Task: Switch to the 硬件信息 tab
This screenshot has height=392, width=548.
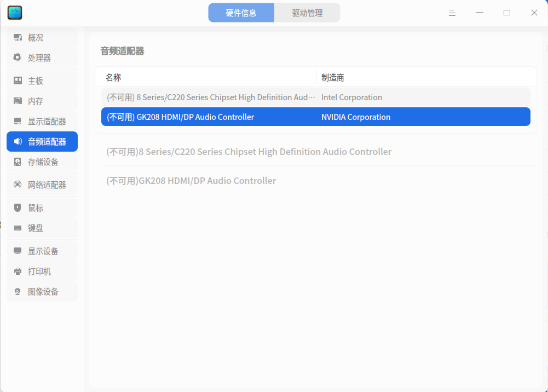Action: [x=241, y=13]
